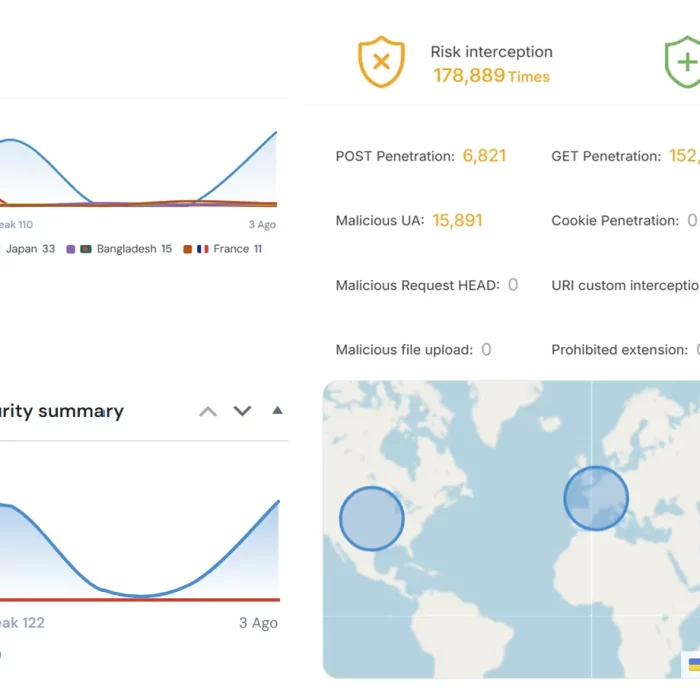The height and width of the screenshot is (700, 700).
Task: Click the Prohibited extension label
Action: point(620,350)
